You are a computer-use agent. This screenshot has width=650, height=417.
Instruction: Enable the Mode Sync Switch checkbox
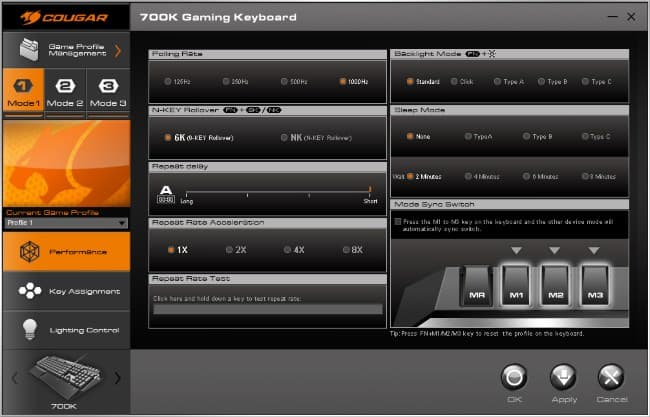coord(398,222)
